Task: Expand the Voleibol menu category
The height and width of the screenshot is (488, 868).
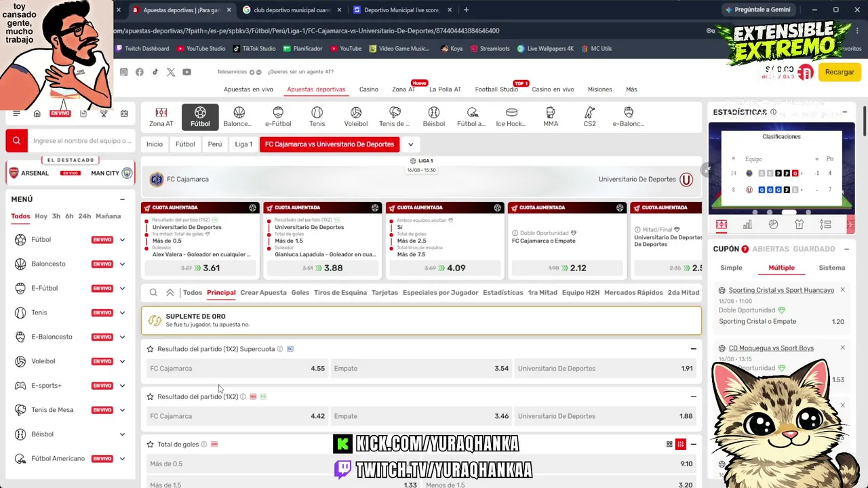Action: pos(122,361)
